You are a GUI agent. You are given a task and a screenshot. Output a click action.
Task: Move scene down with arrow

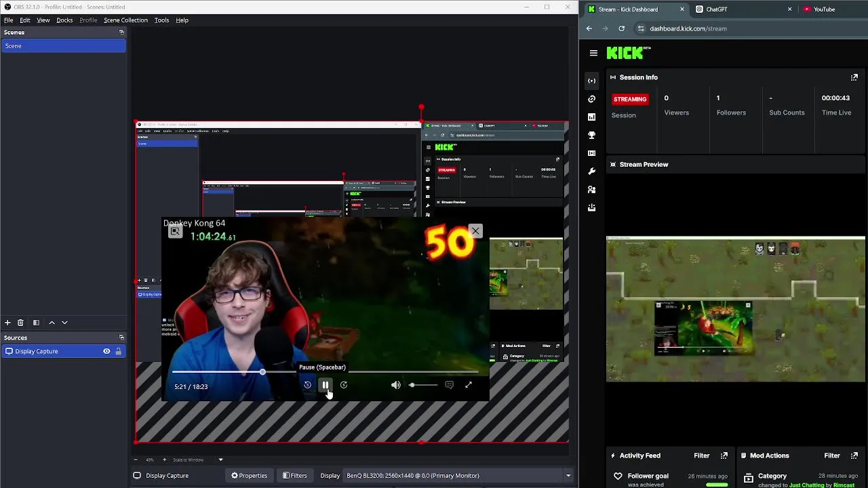64,323
